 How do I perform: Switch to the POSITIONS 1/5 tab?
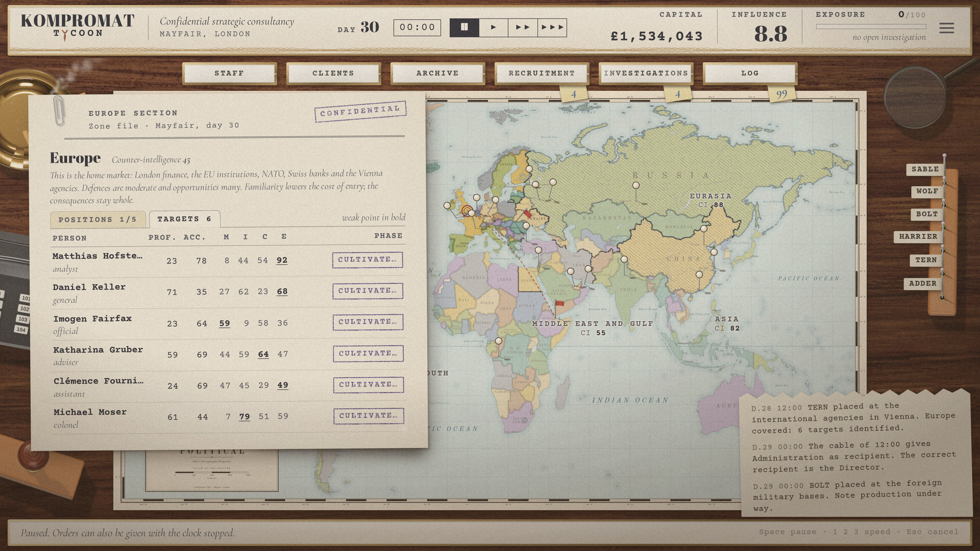tap(97, 220)
